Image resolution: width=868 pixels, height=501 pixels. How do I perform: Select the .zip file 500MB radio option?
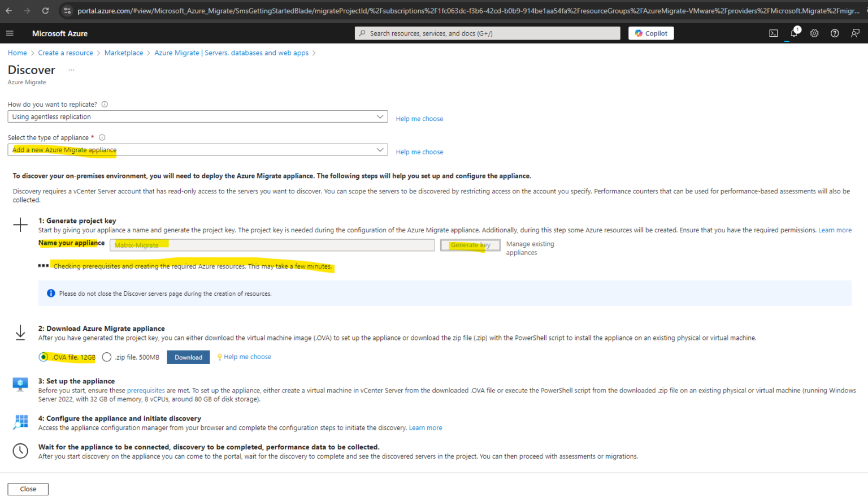point(106,357)
